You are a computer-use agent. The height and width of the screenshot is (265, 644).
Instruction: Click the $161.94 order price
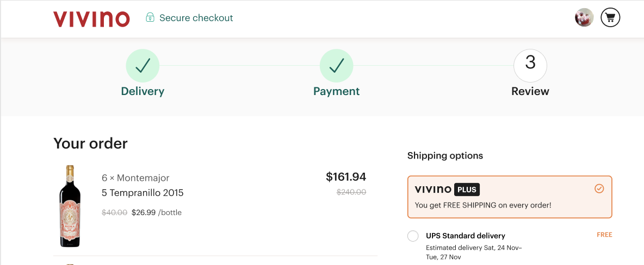coord(346,176)
